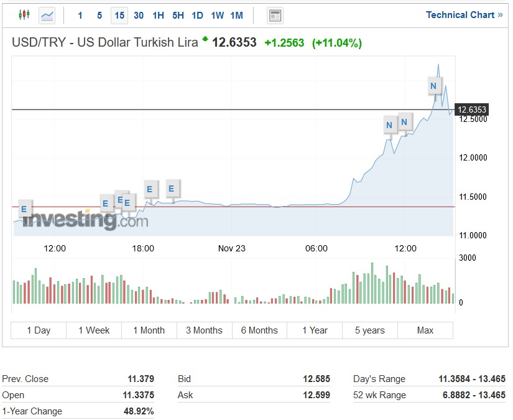513x420 pixels.
Task: Select the 1 Year range tab
Action: tap(315, 330)
